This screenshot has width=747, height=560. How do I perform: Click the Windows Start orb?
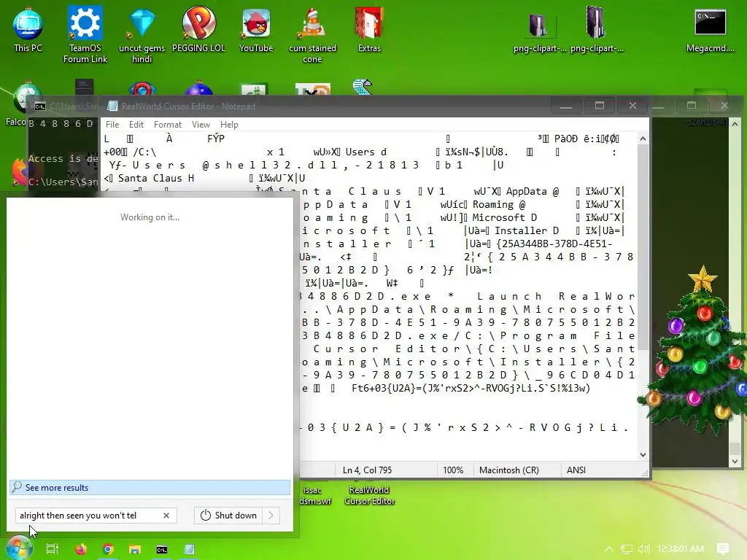coord(19,548)
